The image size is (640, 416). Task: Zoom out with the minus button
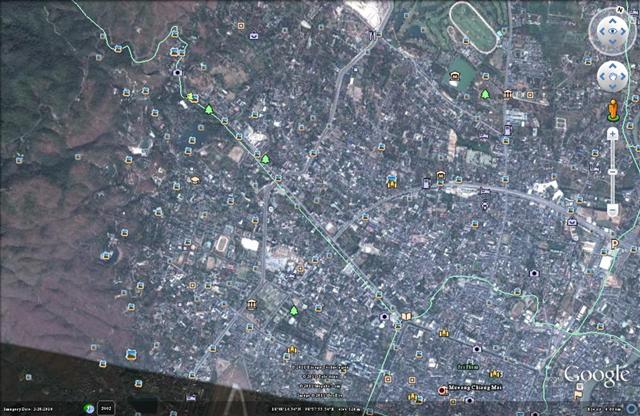[x=612, y=210]
